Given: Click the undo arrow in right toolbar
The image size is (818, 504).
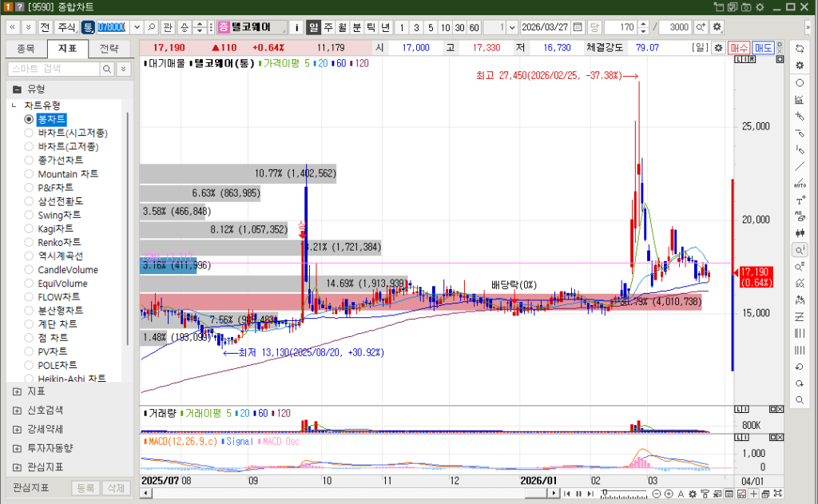Looking at the screenshot, I should 800,367.
